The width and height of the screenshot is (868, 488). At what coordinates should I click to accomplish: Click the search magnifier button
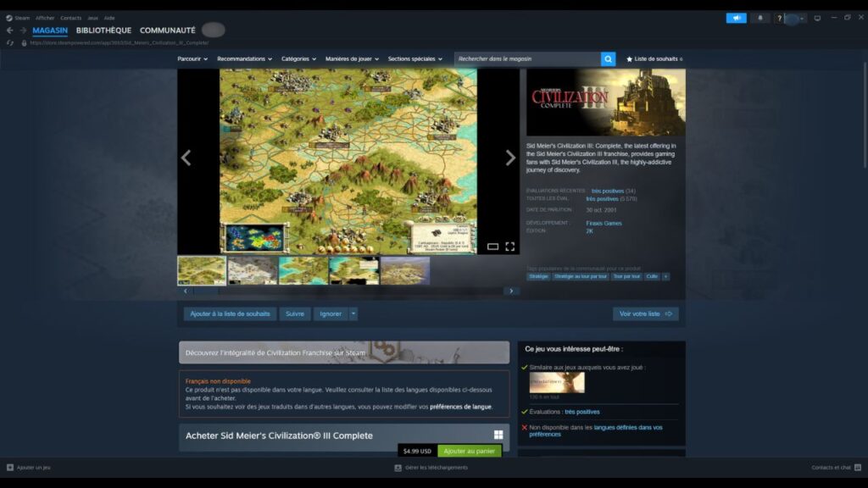[x=608, y=58]
